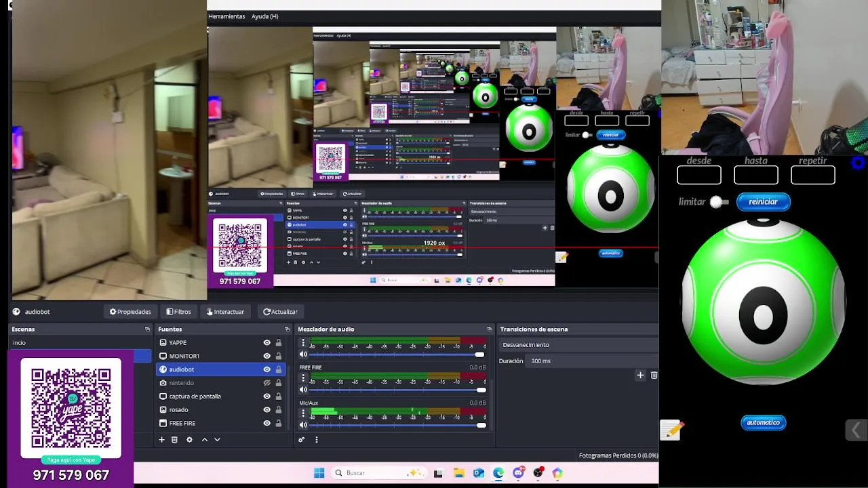Screen dimensions: 868x488
Task: Toggle the lock on the nintendo source
Action: (x=278, y=383)
